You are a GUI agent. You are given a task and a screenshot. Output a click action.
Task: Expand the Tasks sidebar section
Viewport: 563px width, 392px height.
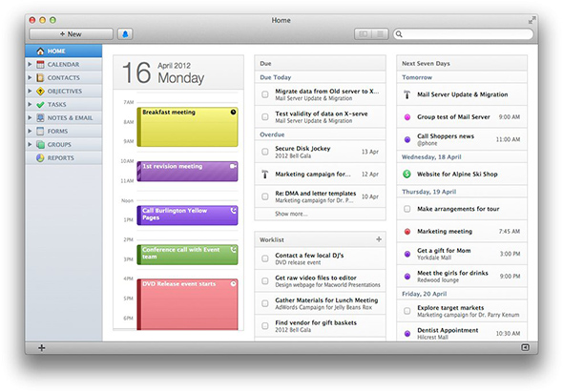pos(30,104)
